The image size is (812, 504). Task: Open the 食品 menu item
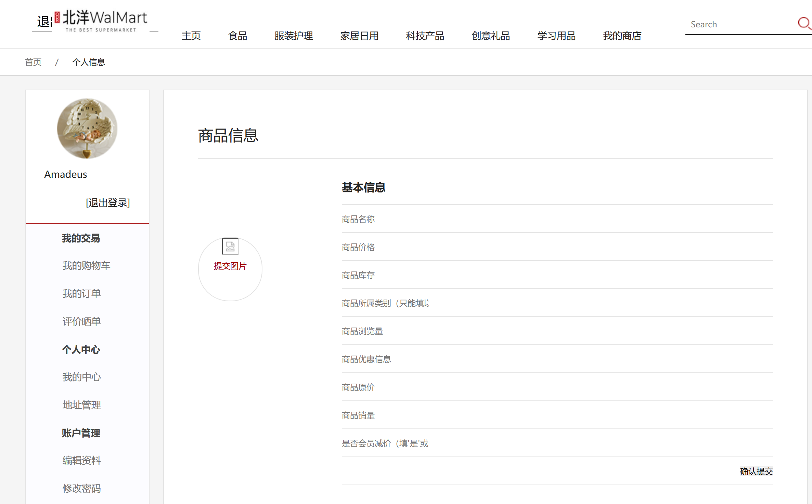coord(237,36)
